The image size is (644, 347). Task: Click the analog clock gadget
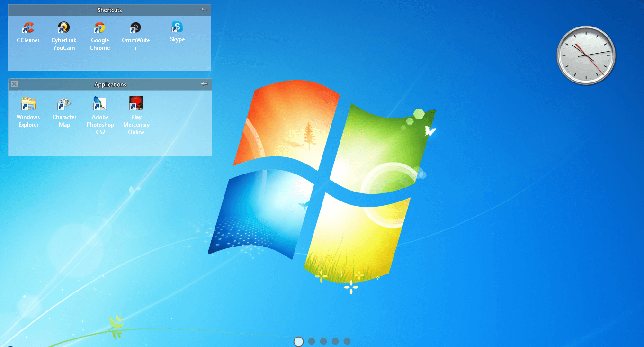pos(586,55)
